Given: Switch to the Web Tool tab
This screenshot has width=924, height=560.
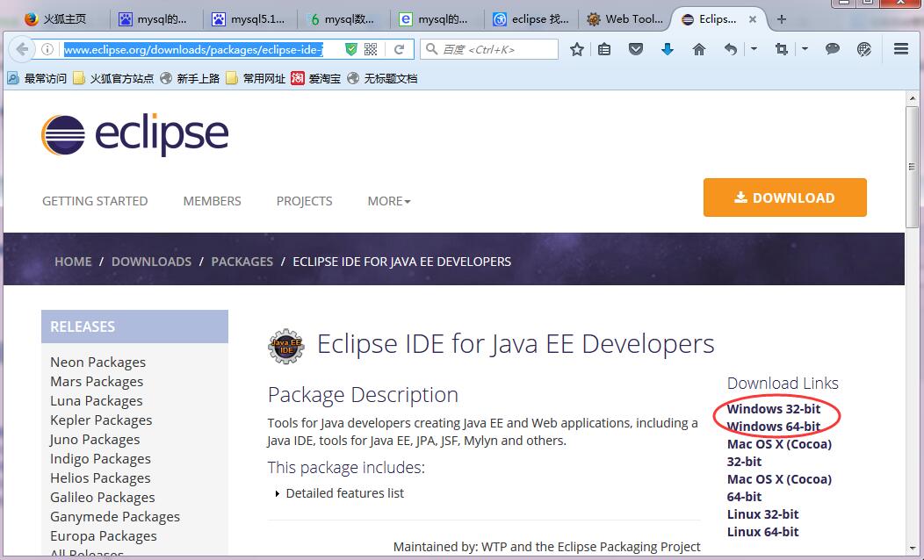Looking at the screenshot, I should point(624,19).
